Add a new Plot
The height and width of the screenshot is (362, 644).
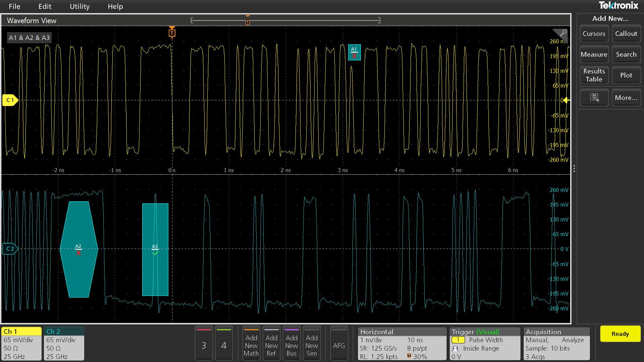coord(626,75)
